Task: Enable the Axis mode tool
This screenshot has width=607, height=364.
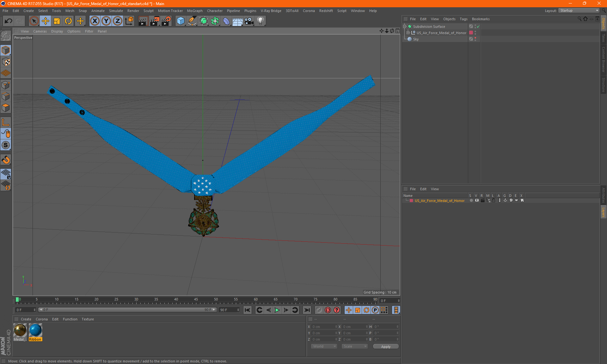Action: click(6, 122)
